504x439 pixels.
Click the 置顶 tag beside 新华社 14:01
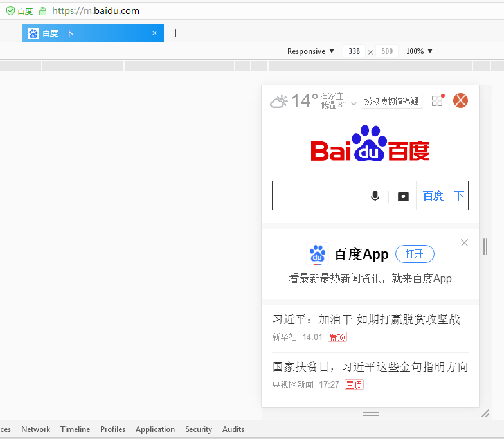tap(337, 337)
